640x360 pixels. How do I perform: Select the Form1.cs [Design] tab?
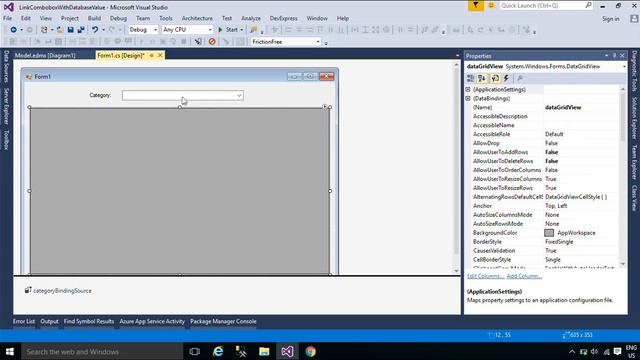(121, 56)
